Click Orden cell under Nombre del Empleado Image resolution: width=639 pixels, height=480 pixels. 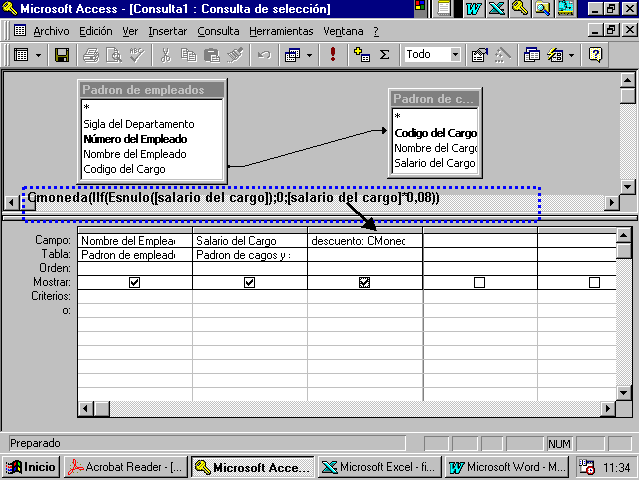point(134,268)
